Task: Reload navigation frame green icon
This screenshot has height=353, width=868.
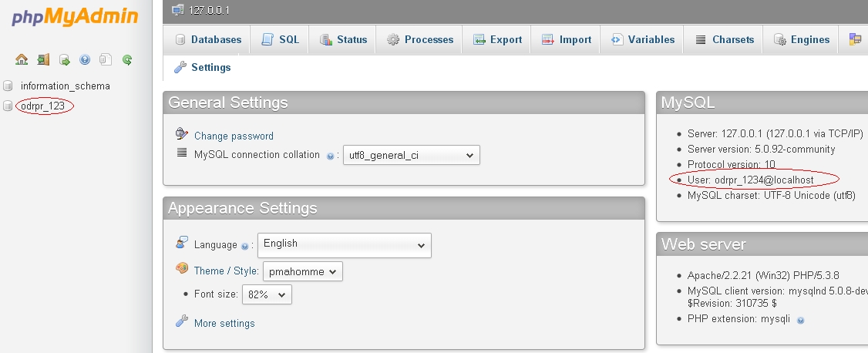Action: 127,60
